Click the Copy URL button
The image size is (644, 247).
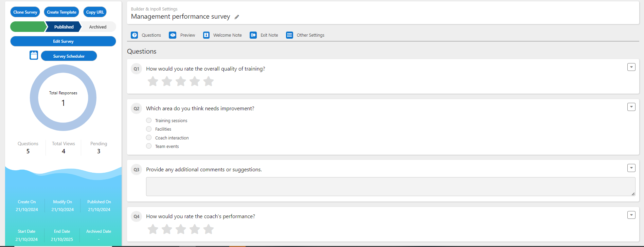click(95, 12)
